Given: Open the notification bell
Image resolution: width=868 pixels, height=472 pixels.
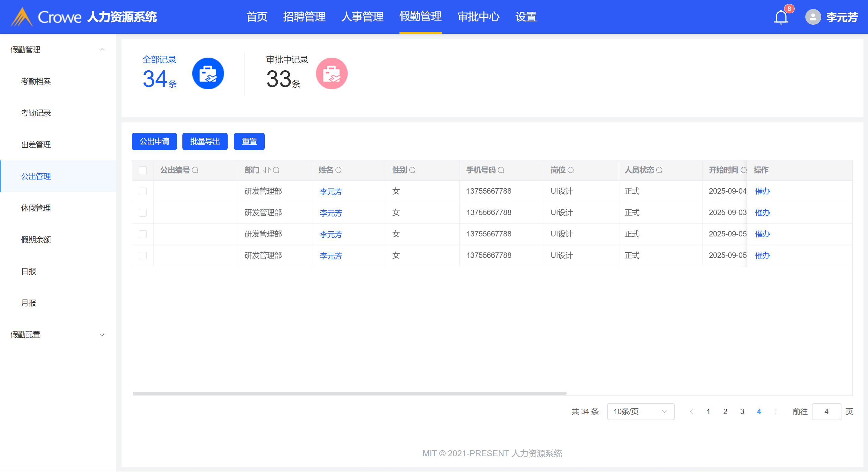Looking at the screenshot, I should coord(781,17).
